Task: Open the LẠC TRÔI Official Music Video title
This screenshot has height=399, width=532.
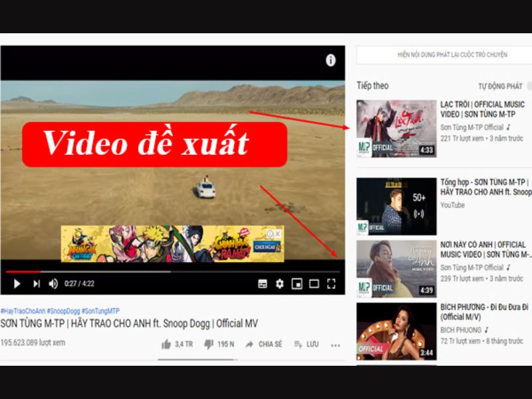Action: [x=482, y=109]
